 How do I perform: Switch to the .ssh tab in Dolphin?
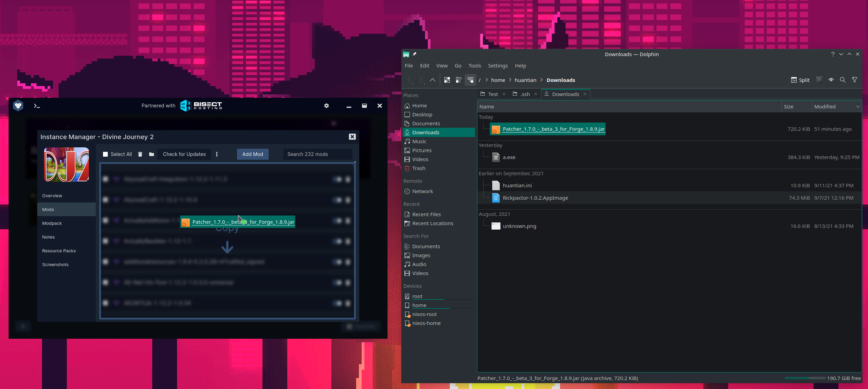tap(524, 94)
